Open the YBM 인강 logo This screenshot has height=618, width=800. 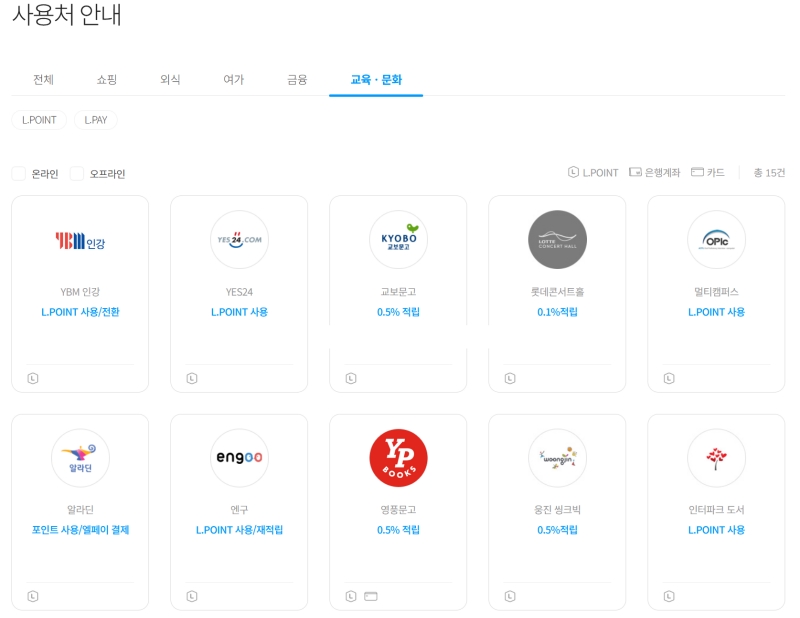click(80, 240)
